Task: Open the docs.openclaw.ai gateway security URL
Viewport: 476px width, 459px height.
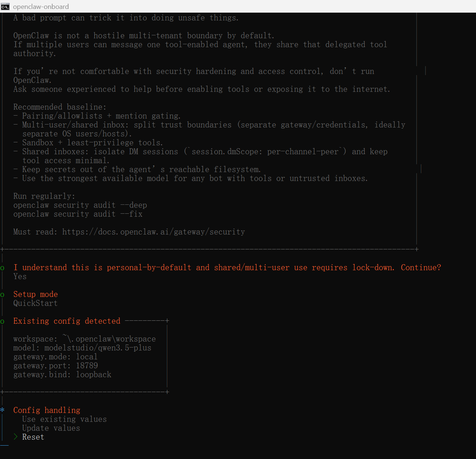Action: (153, 232)
